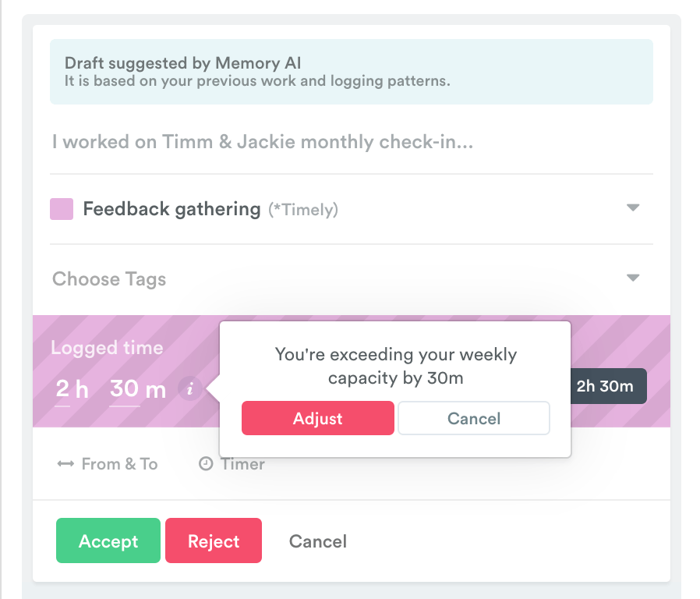Click the Draft suggested by Memory AI banner
The width and height of the screenshot is (700, 599).
click(352, 72)
